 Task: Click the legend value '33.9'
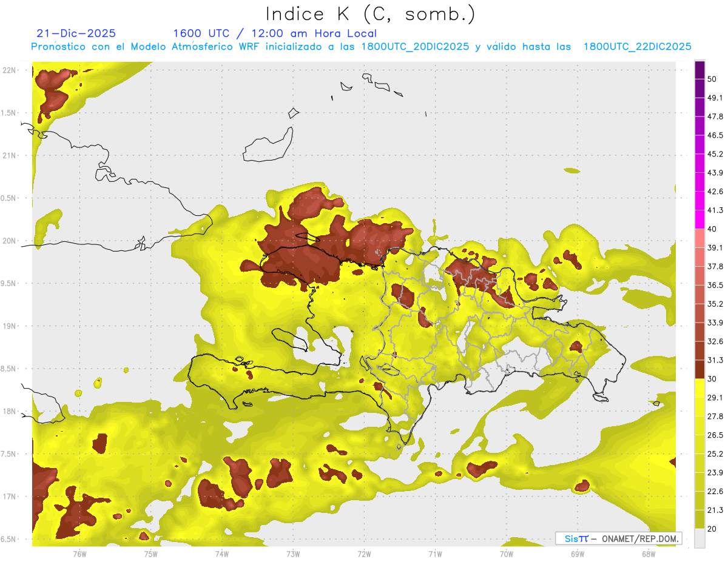pyautogui.click(x=715, y=323)
